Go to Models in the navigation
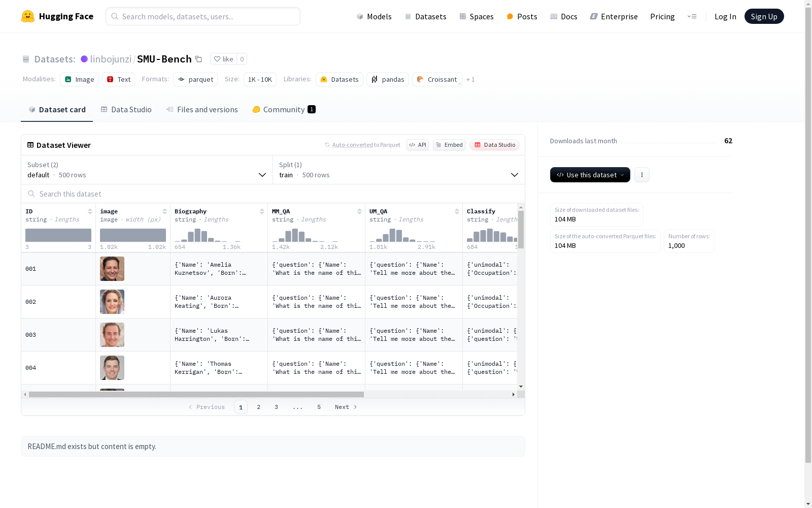Viewport: 812px width, 508px height. point(374,16)
